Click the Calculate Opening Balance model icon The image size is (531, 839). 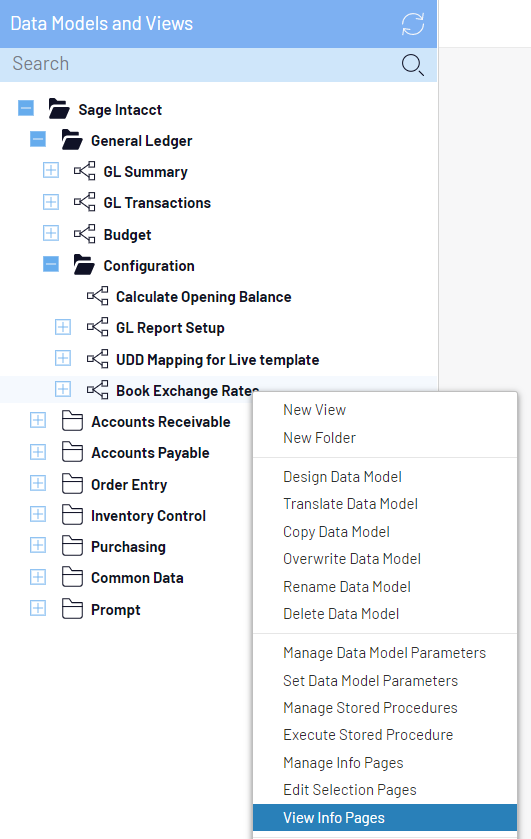click(97, 296)
